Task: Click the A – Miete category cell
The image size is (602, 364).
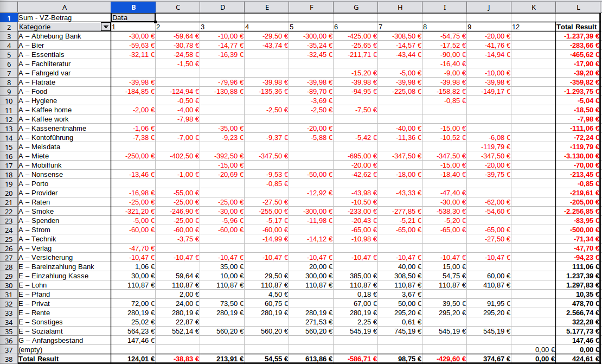Action: (64, 156)
